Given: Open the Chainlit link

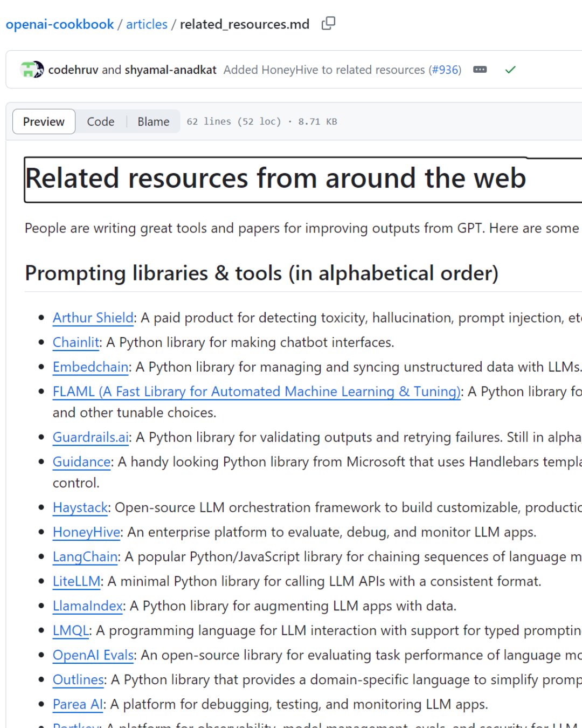Looking at the screenshot, I should point(76,342).
